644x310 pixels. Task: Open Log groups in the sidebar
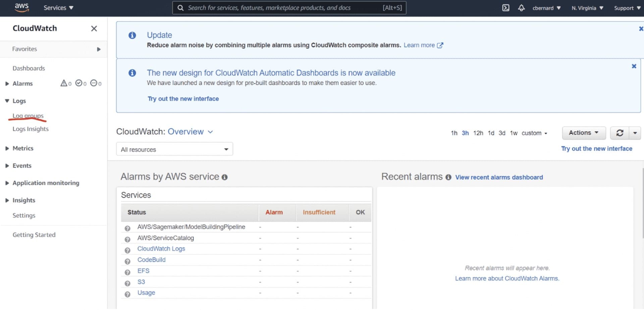point(28,116)
